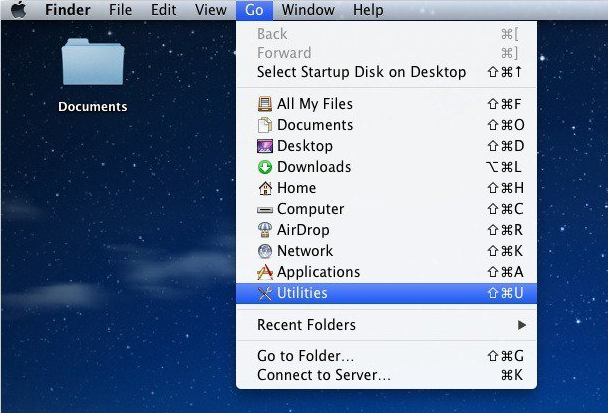Screen dimensions: 608x413
Task: Click the Apple logo menu
Action: (x=19, y=9)
